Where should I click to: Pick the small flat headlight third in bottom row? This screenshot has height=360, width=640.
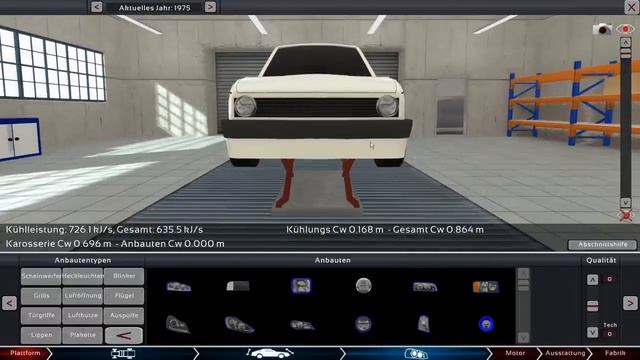pos(302,325)
